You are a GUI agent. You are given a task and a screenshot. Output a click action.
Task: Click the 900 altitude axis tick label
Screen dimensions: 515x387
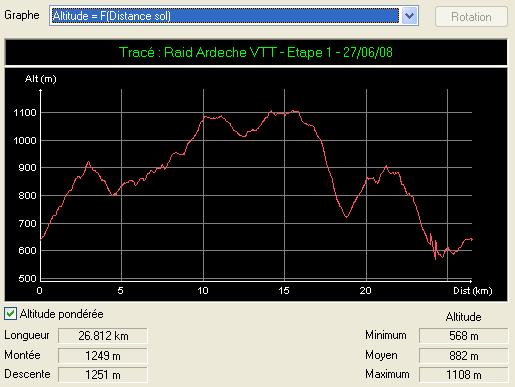pyautogui.click(x=27, y=168)
